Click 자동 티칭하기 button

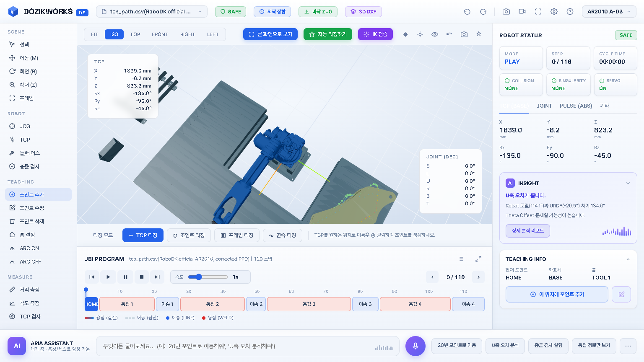(x=328, y=34)
